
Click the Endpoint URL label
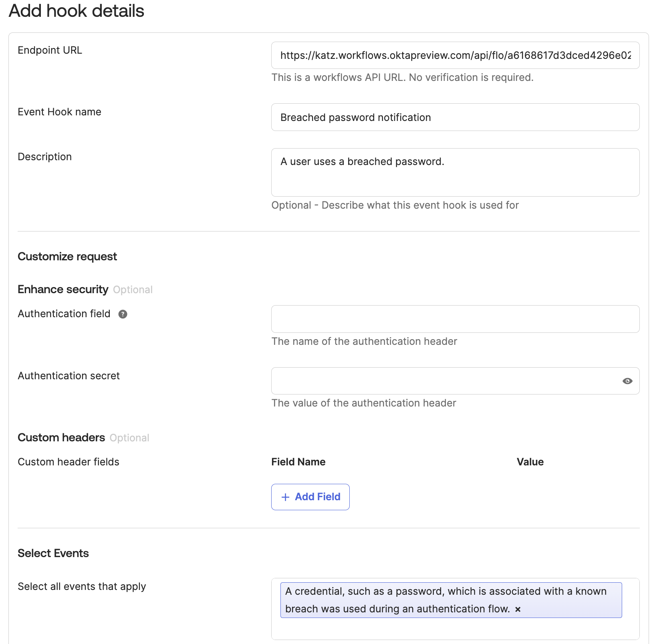coord(50,50)
